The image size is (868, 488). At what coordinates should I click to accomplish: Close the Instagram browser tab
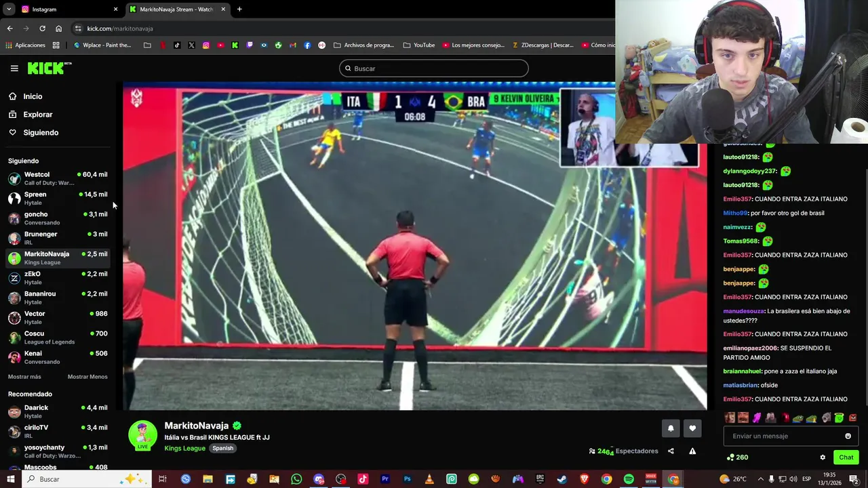tap(115, 9)
